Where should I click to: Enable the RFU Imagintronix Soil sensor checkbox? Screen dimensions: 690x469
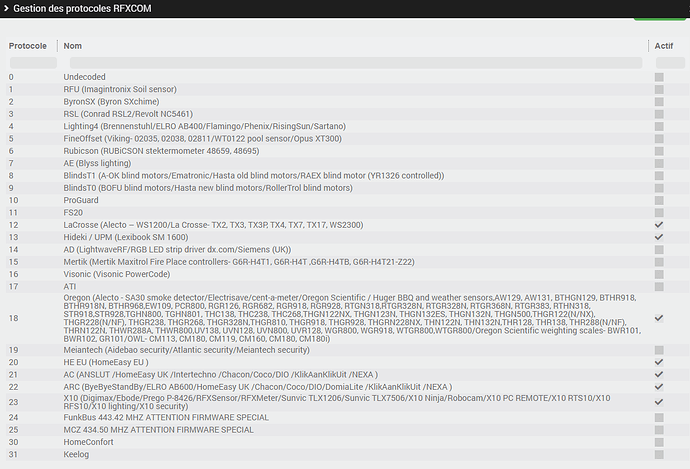point(658,90)
